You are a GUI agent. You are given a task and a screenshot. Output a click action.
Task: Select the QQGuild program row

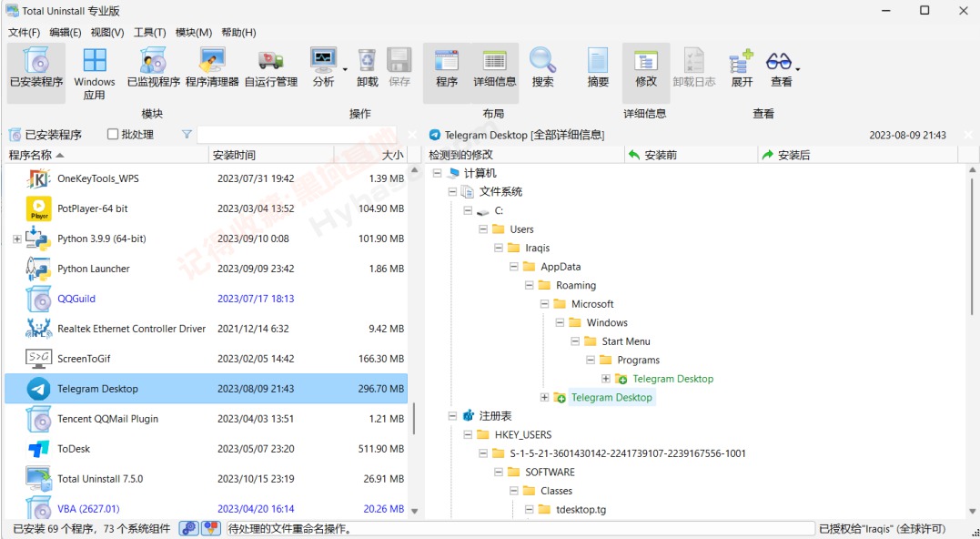tap(207, 299)
